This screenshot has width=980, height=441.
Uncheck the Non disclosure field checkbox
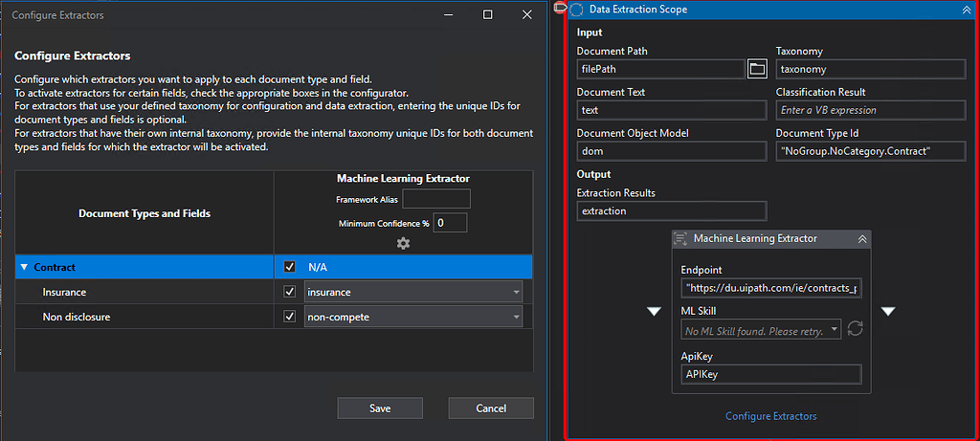click(290, 317)
